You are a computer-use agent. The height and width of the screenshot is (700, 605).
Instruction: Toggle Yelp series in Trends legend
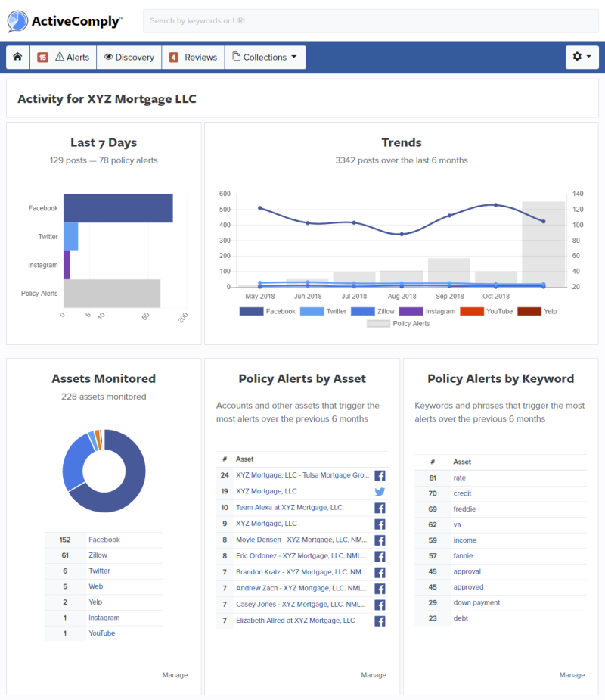(x=537, y=311)
